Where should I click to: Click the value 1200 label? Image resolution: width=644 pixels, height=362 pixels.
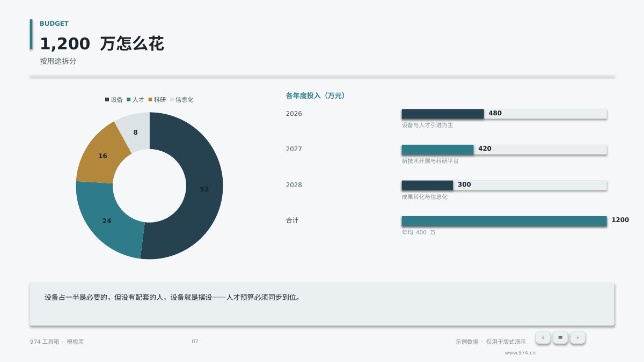[x=620, y=220]
